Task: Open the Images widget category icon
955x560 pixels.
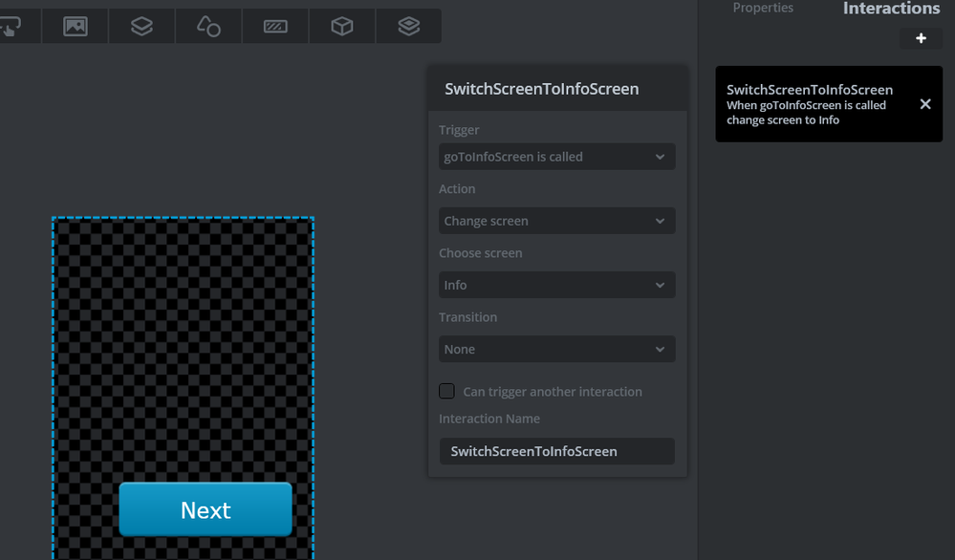Action: [76, 26]
